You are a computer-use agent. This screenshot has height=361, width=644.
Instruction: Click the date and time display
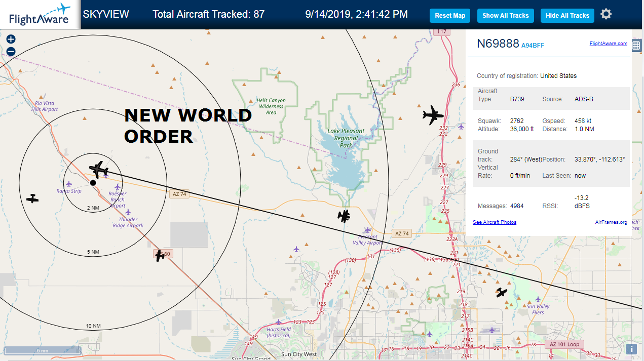[x=357, y=14]
